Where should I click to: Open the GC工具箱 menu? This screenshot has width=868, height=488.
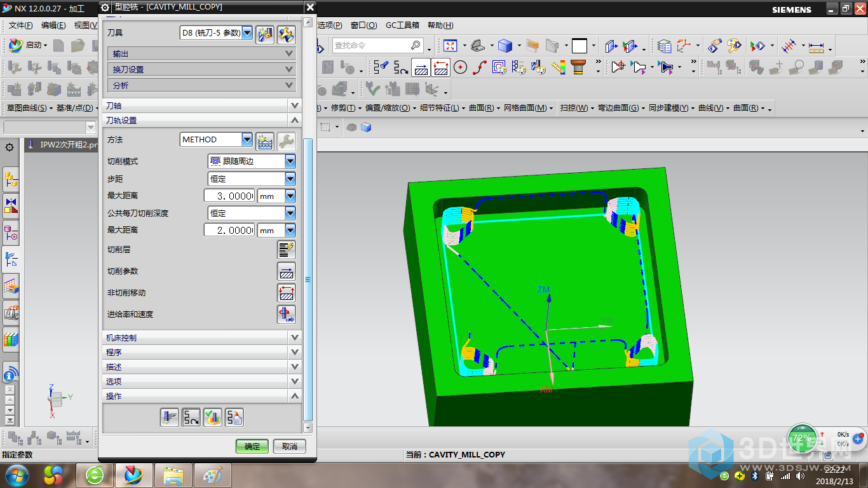pos(402,25)
